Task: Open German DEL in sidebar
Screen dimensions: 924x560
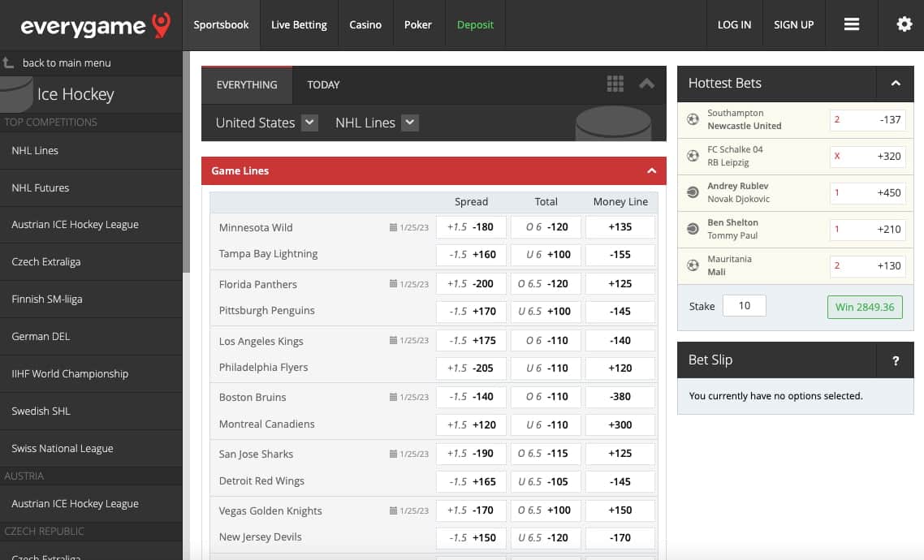Action: (x=91, y=336)
